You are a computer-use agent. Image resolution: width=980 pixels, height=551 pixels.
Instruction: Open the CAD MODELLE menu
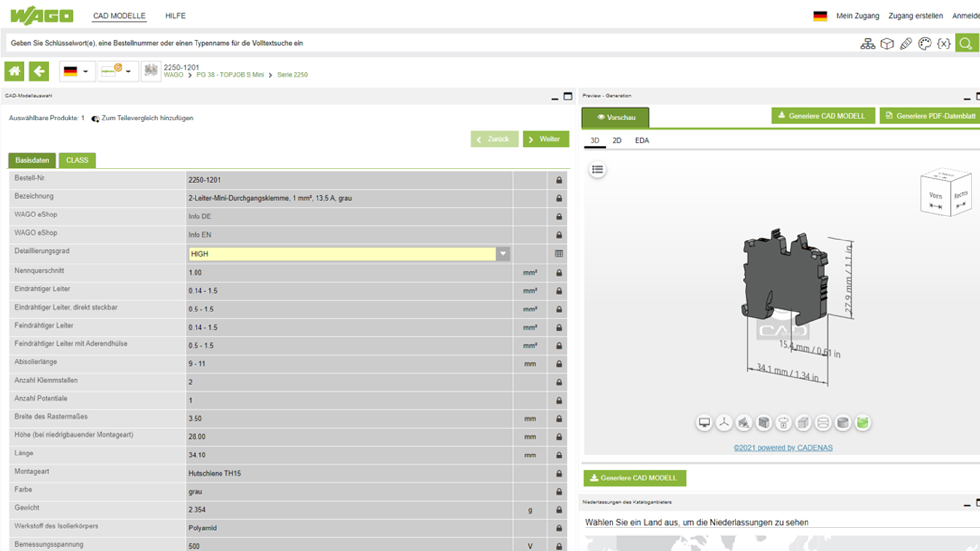[119, 16]
